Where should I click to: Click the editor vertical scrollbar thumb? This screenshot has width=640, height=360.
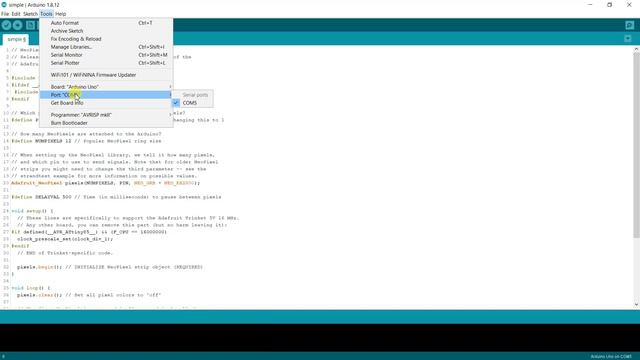pos(636,145)
